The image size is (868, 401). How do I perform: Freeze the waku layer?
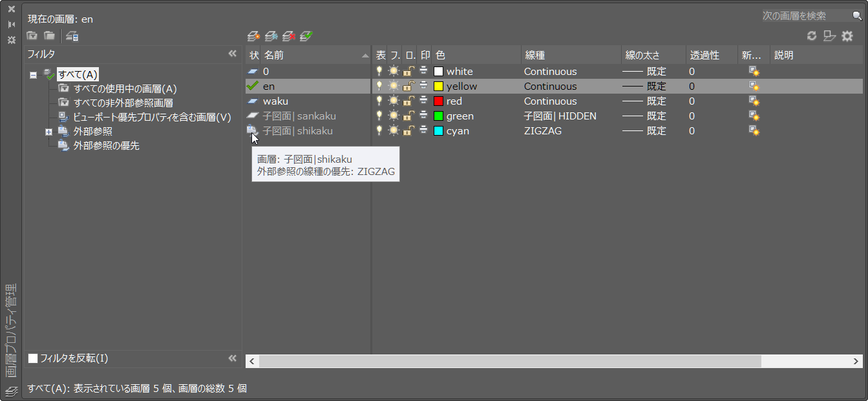394,101
